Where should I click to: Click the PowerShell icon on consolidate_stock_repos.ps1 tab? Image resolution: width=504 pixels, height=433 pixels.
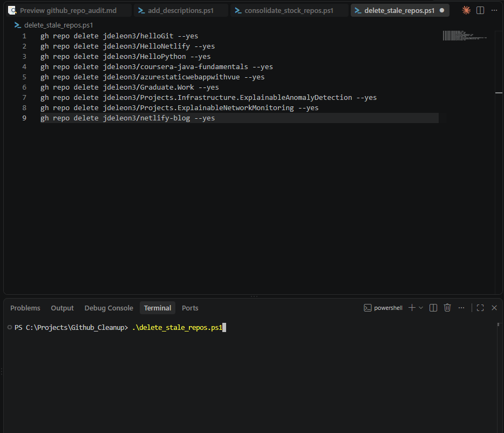click(238, 11)
